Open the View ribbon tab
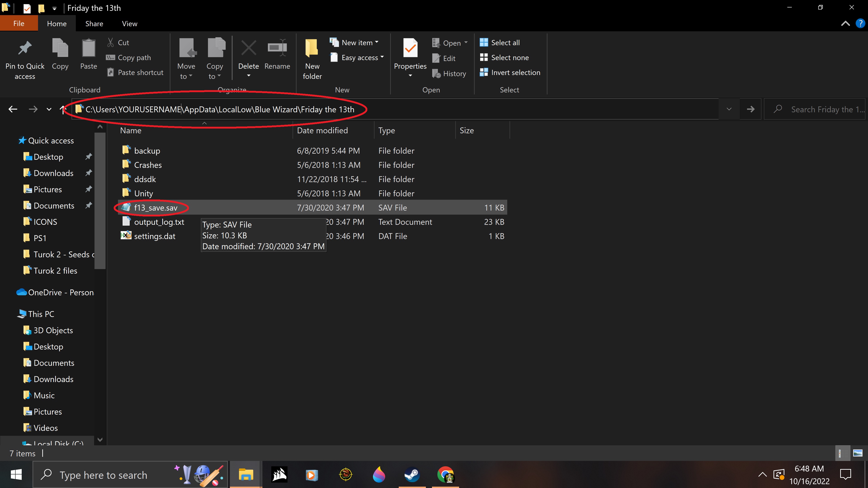 pos(129,23)
